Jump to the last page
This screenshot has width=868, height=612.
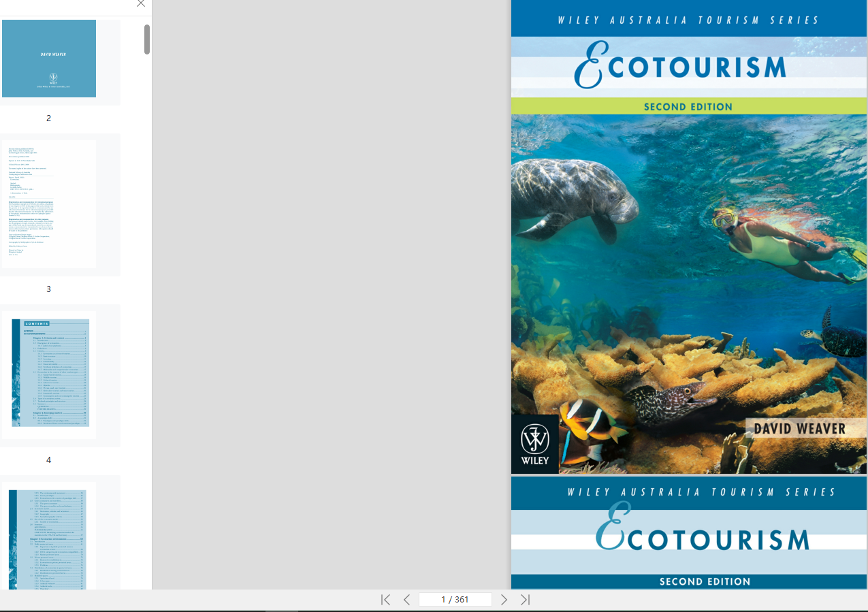[x=525, y=600]
